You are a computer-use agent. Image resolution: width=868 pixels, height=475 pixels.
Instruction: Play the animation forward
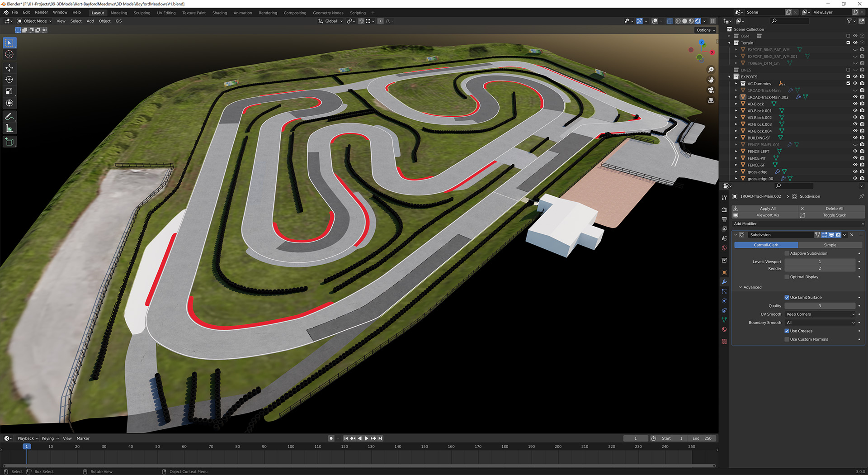(367, 438)
